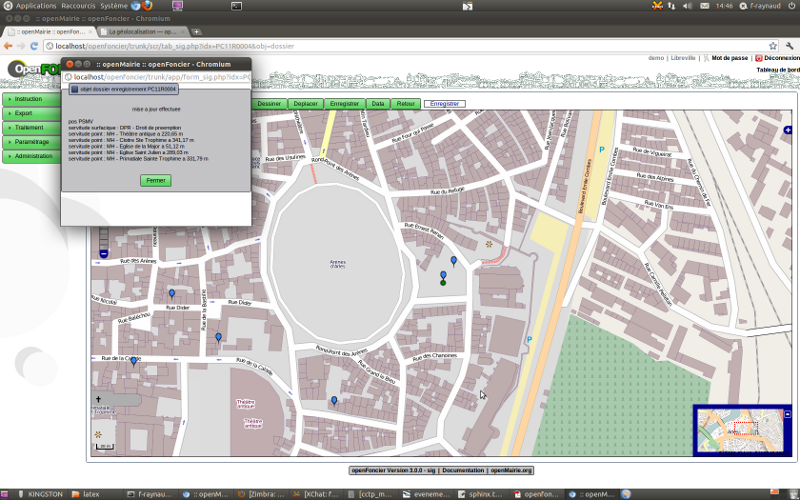Viewport: 800px width, 500px height.
Task: Open Chromium wrench settings menu
Action: [x=788, y=46]
